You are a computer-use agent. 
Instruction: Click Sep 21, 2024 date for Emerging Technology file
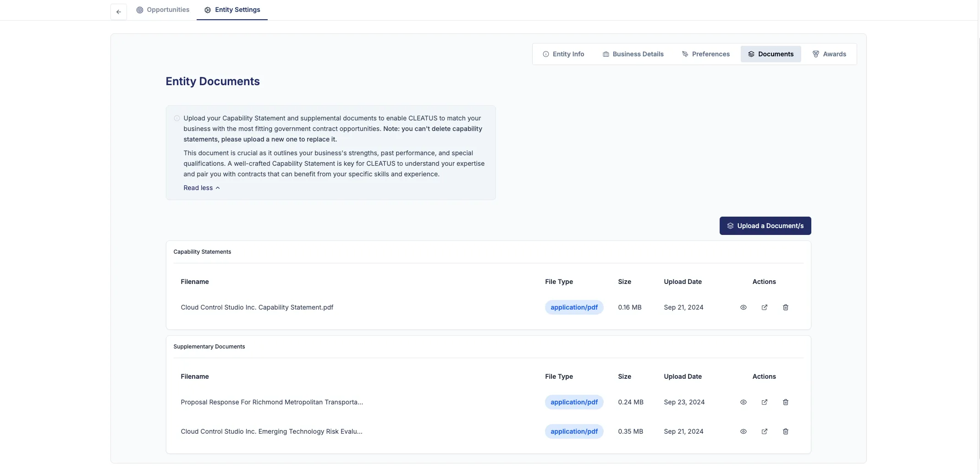coord(683,431)
